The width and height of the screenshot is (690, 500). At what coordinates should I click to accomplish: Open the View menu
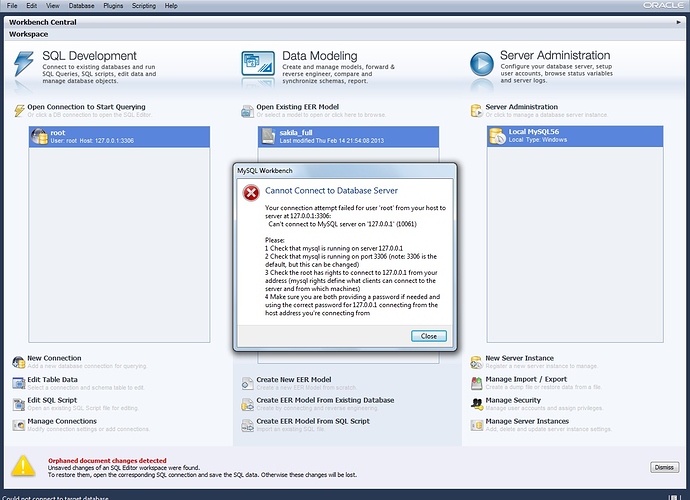pos(52,6)
